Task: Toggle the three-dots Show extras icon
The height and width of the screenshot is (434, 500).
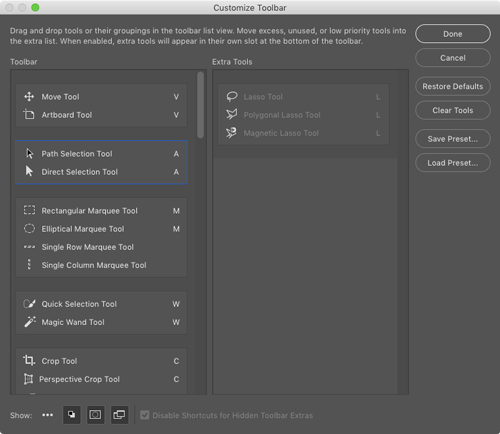Action: [x=47, y=415]
